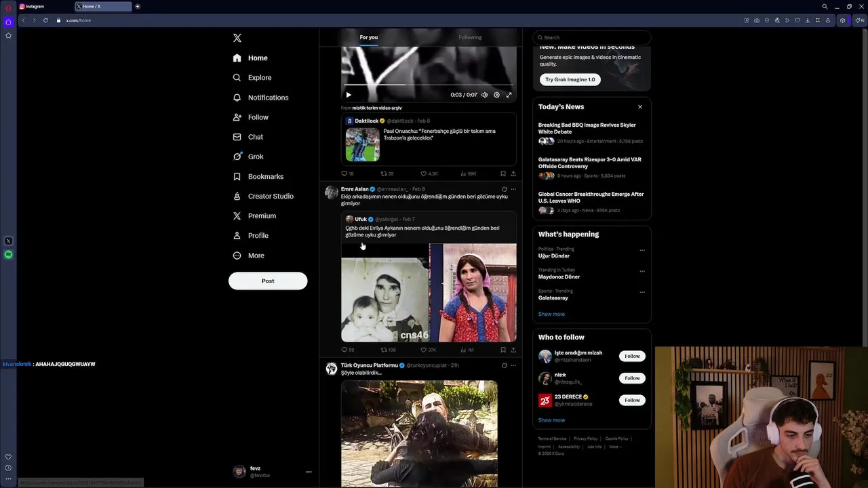Share the Daktilock quote post
This screenshot has height=488, width=868.
pyautogui.click(x=513, y=174)
